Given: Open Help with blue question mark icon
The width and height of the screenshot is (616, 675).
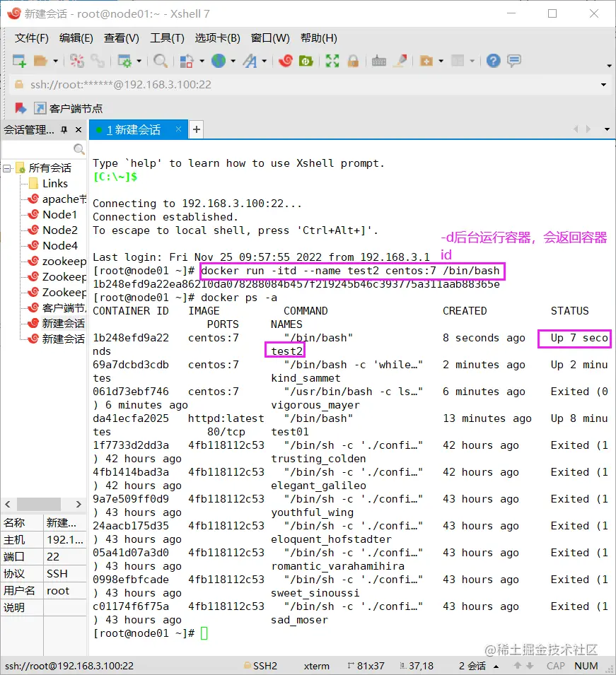Looking at the screenshot, I should click(493, 61).
